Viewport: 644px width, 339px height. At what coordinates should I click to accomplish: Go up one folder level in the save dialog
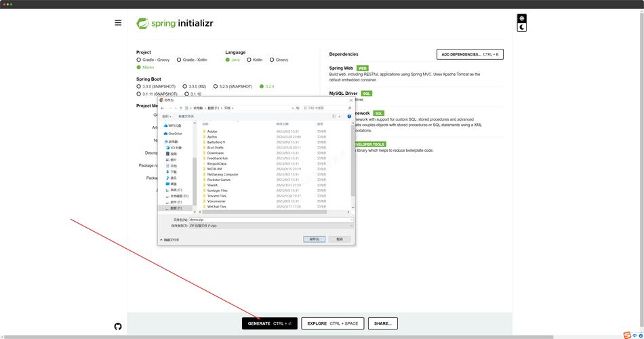click(x=181, y=108)
